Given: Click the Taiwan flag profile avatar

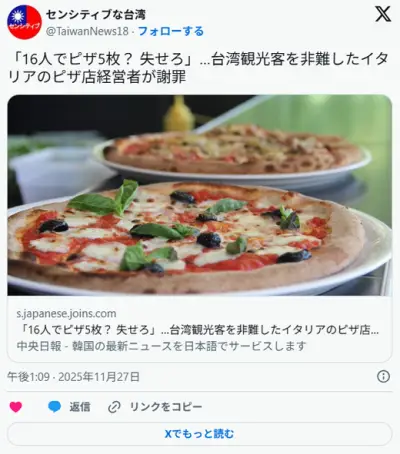Looking at the screenshot, I should [x=24, y=23].
